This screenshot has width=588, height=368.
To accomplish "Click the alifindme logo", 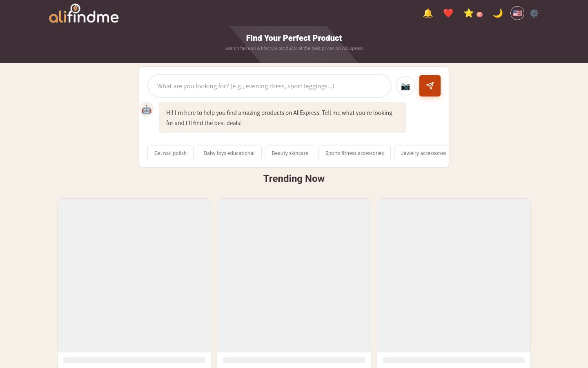I will click(x=84, y=13).
